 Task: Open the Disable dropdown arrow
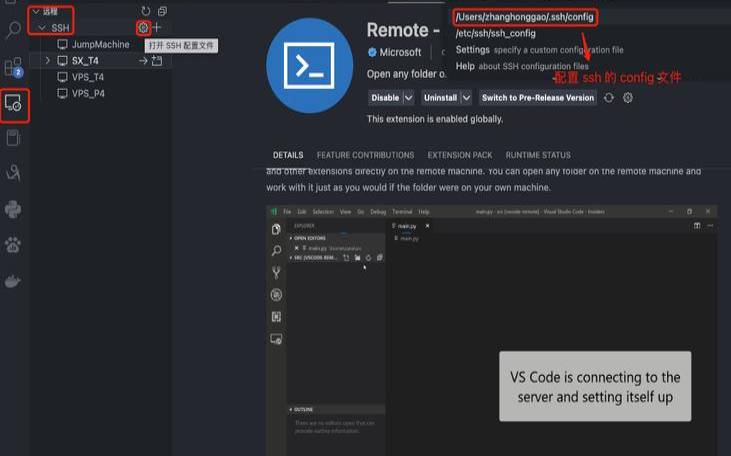[409, 98]
